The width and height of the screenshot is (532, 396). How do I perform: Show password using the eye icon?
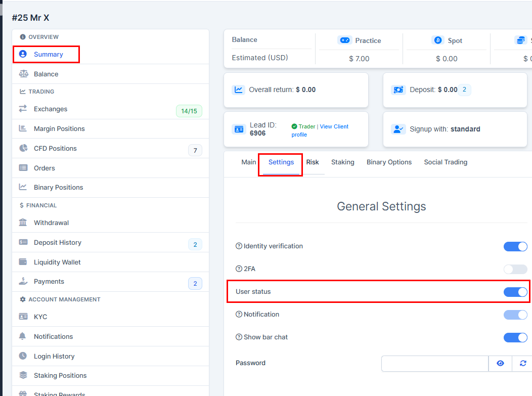click(x=500, y=363)
